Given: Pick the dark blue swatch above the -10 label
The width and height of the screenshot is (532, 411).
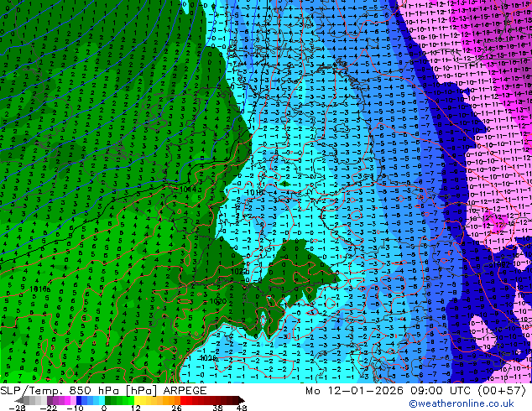Looking at the screenshot, I should (x=79, y=400).
